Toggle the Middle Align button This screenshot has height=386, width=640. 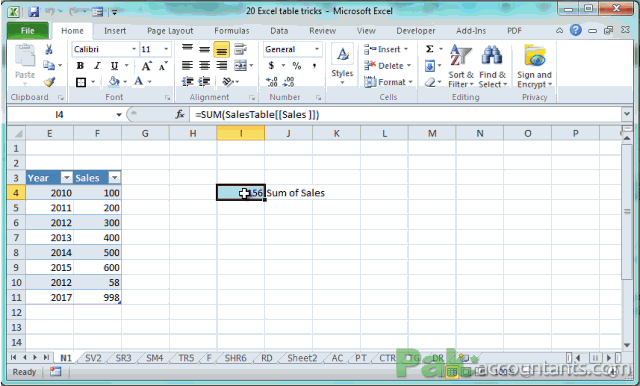coord(204,50)
